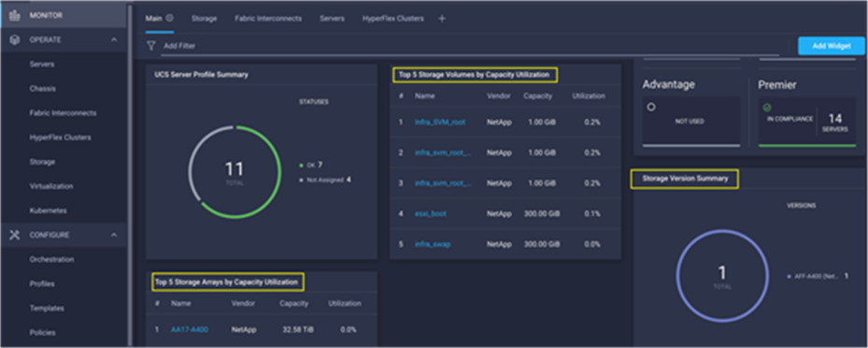Click the 0.1% utilization of esxi_boot
868x348 pixels.
(x=591, y=213)
